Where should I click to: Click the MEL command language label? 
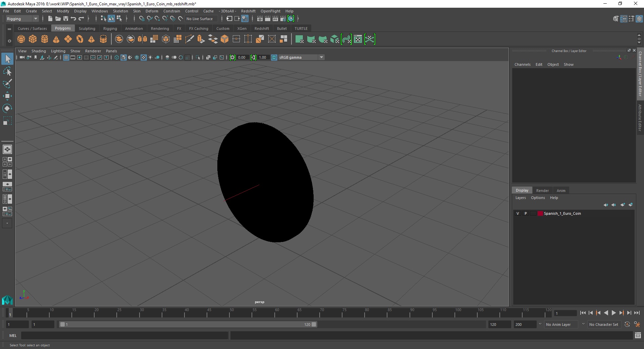13,336
